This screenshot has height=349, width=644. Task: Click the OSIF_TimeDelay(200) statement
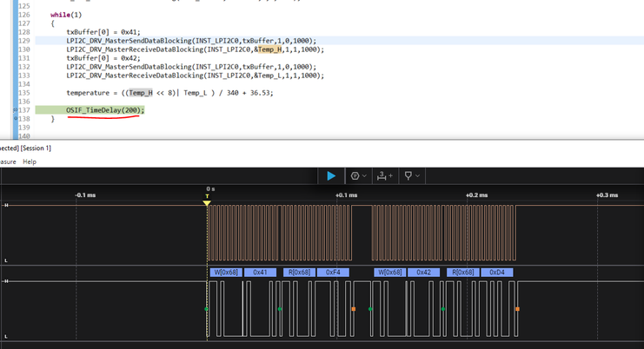coord(105,110)
